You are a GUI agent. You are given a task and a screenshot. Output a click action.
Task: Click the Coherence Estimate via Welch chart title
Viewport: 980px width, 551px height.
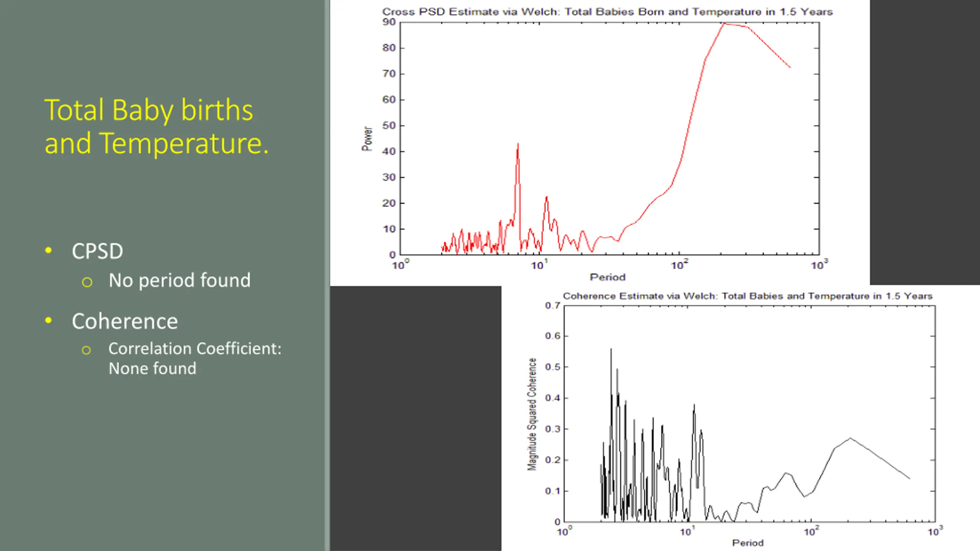(x=747, y=296)
